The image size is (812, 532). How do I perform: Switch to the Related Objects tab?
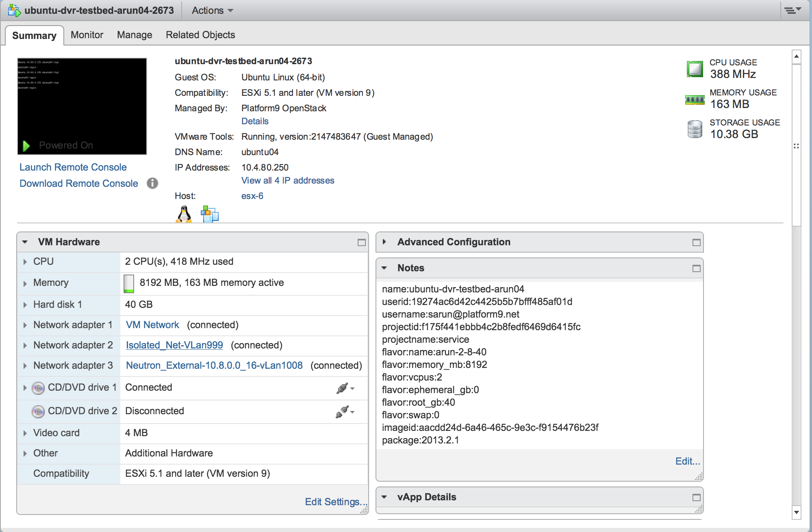[x=200, y=35]
